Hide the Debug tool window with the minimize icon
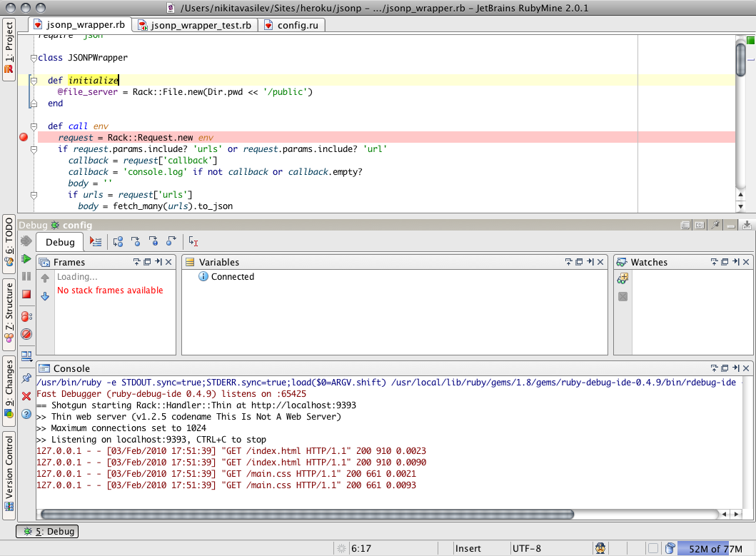The height and width of the screenshot is (556, 756). 731,226
